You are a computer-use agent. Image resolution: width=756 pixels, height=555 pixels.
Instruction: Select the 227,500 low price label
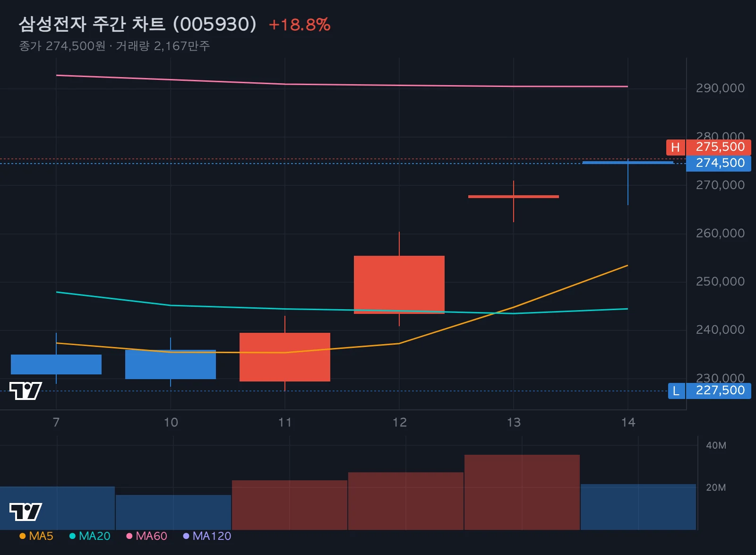point(719,391)
